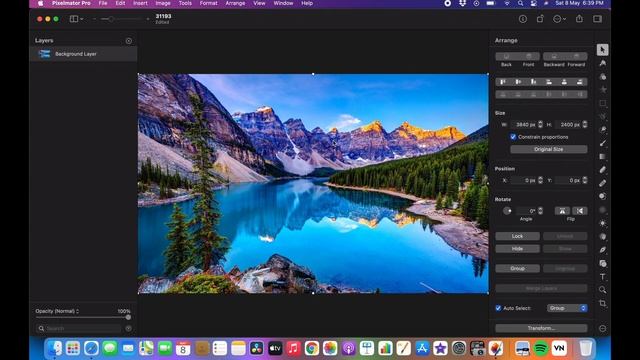
Task: Open the Tools menu
Action: (185, 3)
